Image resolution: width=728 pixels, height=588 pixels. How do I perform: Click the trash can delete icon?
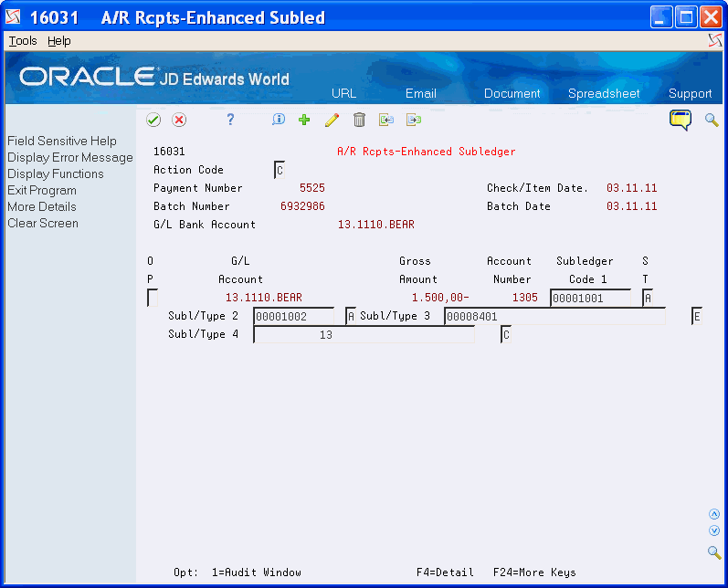coord(359,120)
